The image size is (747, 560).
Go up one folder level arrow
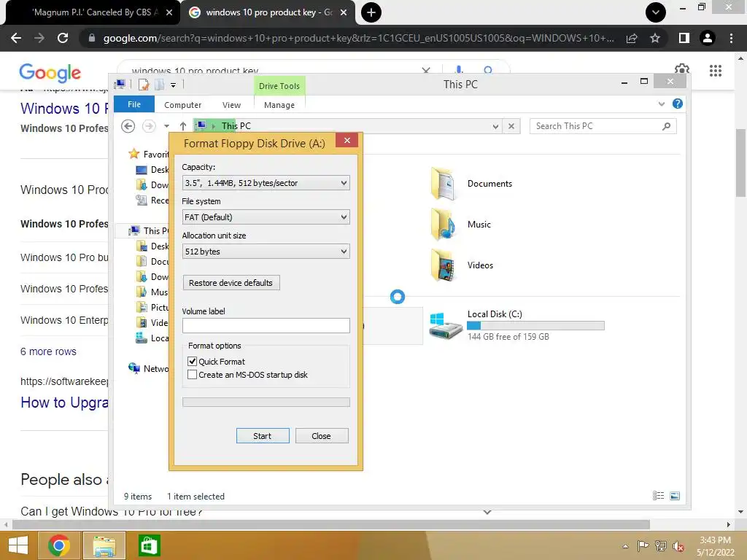[x=183, y=126]
